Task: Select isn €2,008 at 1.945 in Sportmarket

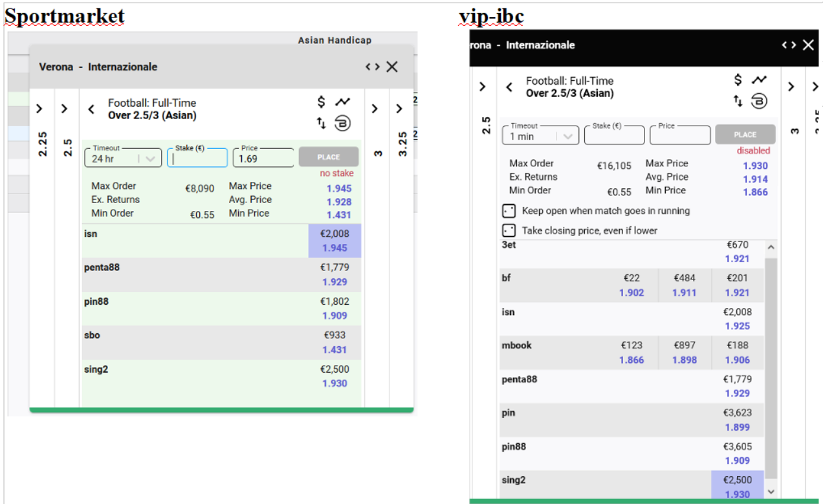Action: coord(335,241)
